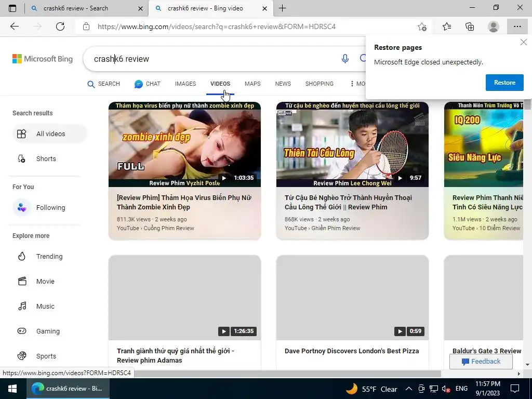Explore Trending videos
This screenshot has height=399, width=532.
(49, 257)
